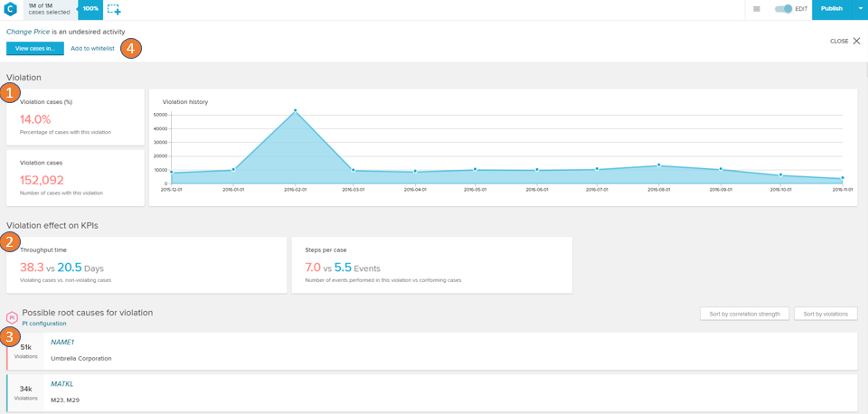868x414 pixels.
Task: Toggle the EDIT mode switch
Action: coord(783,9)
